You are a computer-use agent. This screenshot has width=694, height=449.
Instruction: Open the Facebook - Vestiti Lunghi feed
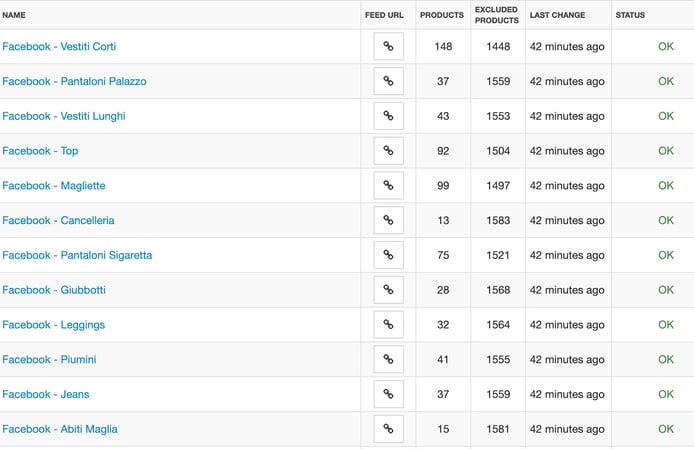click(x=64, y=116)
